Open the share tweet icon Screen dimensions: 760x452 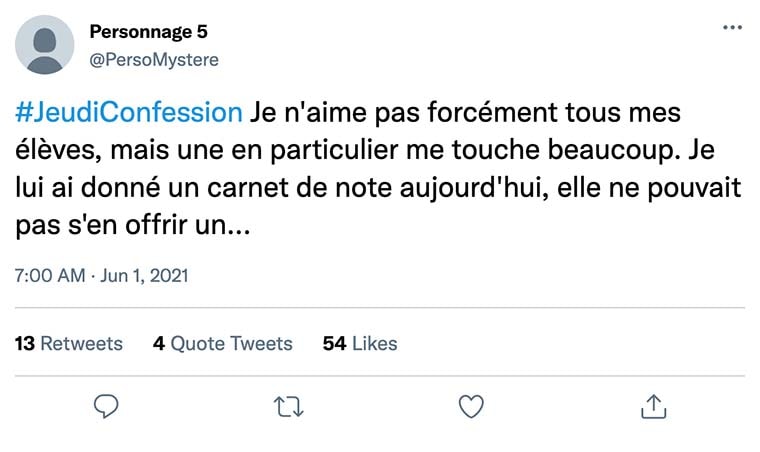pos(652,405)
